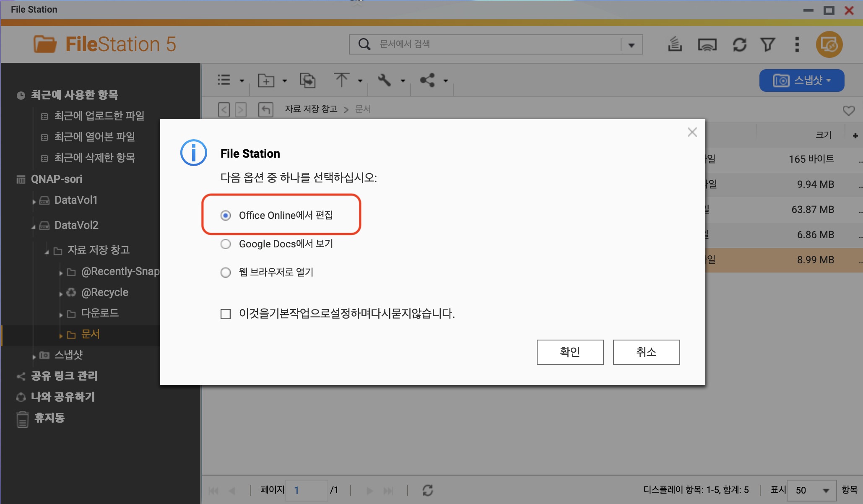863x504 pixels.
Task: Click the create folder icon
Action: point(266,80)
